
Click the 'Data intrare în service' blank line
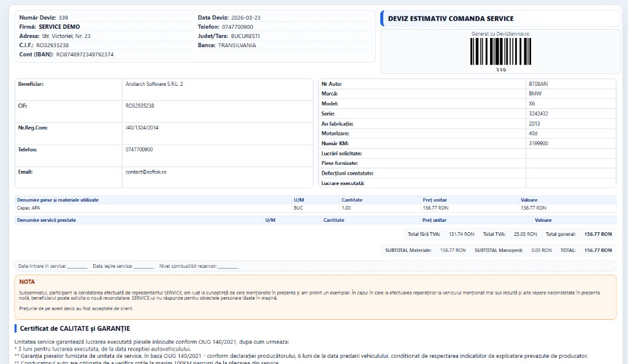tap(77, 267)
